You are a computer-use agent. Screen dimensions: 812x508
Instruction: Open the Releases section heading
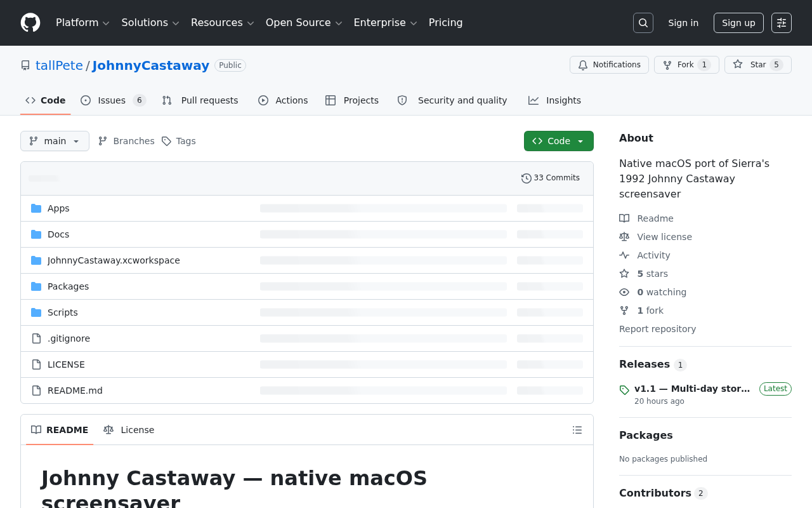click(x=645, y=364)
